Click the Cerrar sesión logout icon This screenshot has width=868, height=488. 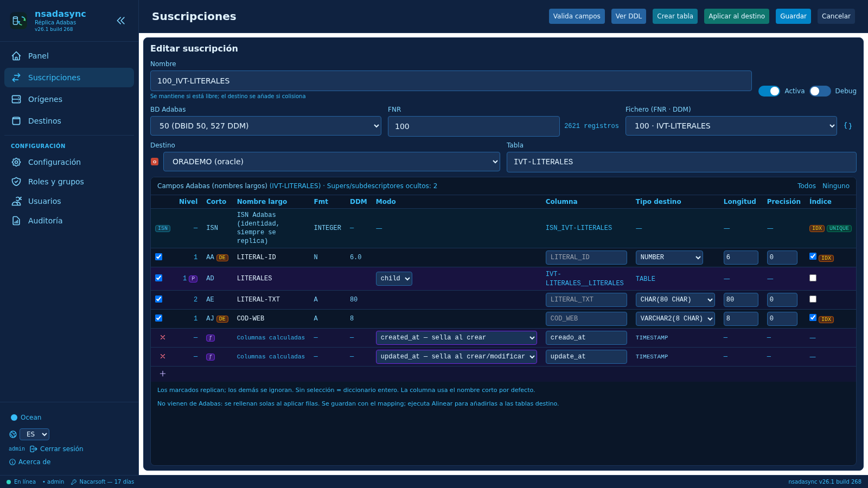[x=34, y=449]
